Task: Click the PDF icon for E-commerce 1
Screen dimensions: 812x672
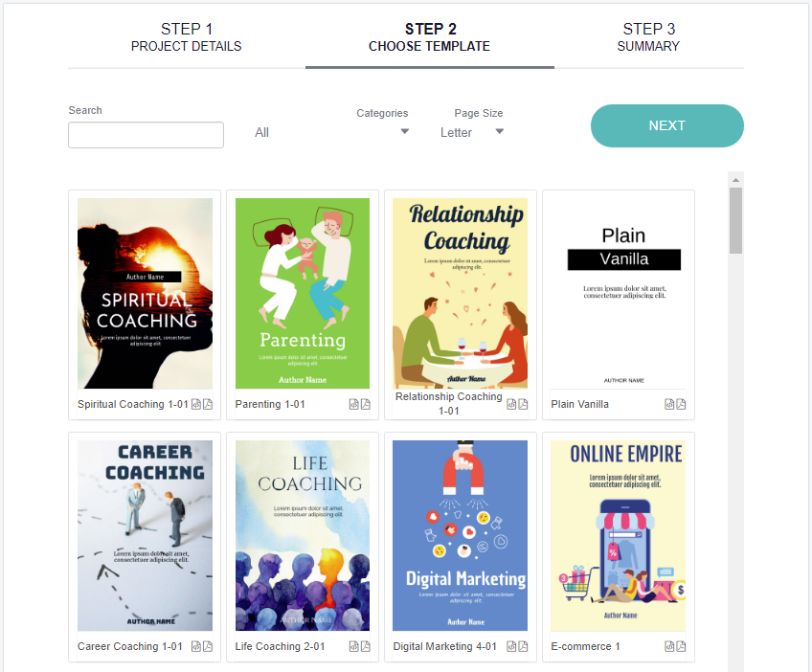Action: pos(681,646)
